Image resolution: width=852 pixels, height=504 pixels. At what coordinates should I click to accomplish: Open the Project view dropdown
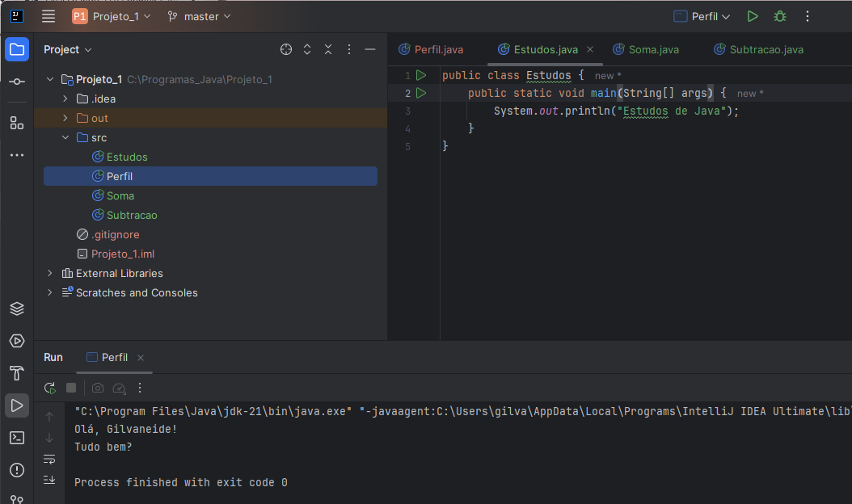(67, 49)
